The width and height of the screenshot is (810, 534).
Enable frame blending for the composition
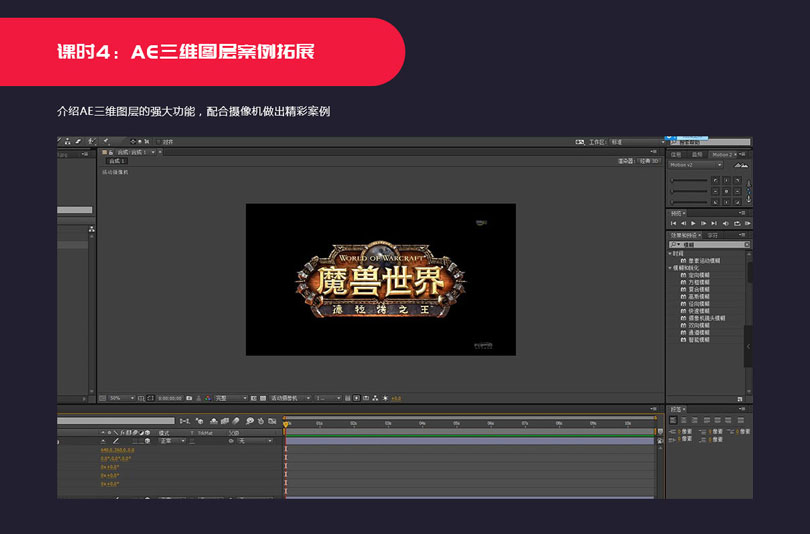coord(224,421)
